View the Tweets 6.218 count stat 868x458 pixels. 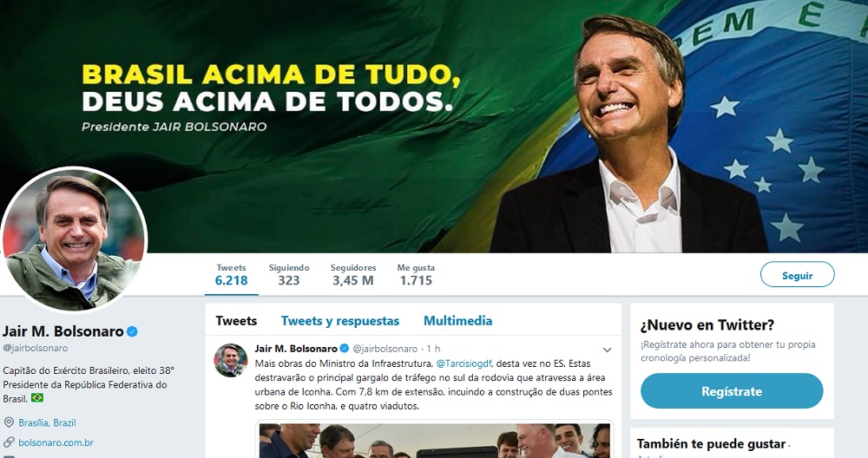click(x=232, y=274)
